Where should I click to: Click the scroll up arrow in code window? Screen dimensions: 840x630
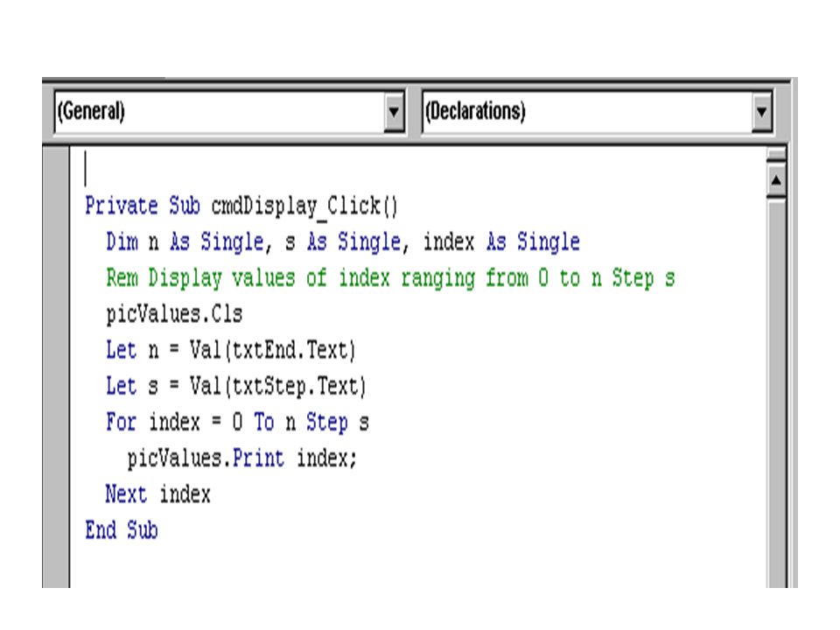776,180
